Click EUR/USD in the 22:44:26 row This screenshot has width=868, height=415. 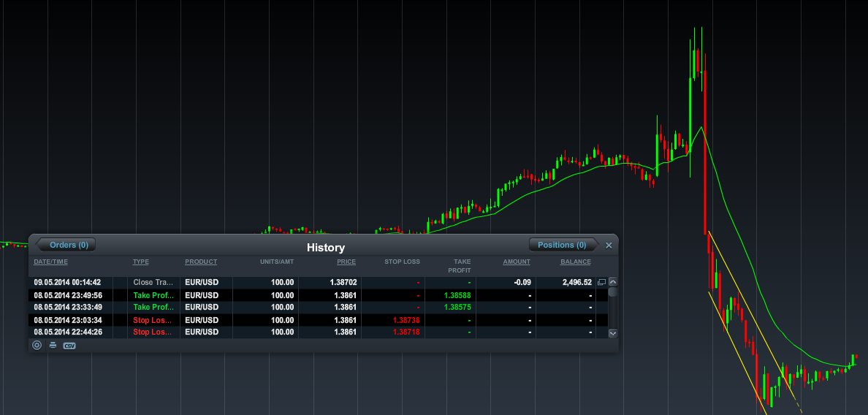point(202,332)
